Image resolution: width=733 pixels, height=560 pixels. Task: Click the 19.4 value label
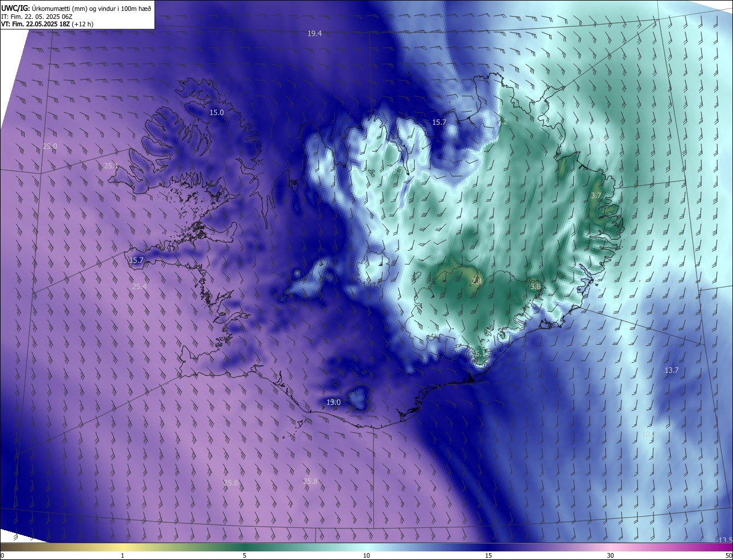coord(314,34)
